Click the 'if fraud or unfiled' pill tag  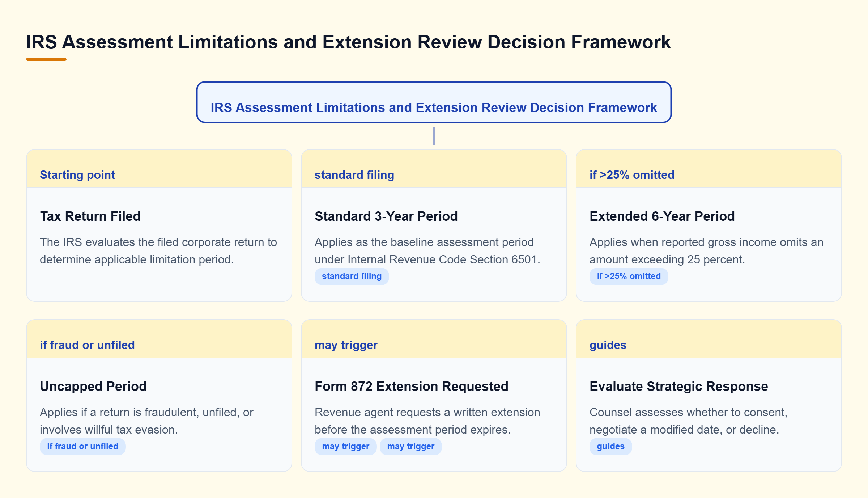pos(82,446)
